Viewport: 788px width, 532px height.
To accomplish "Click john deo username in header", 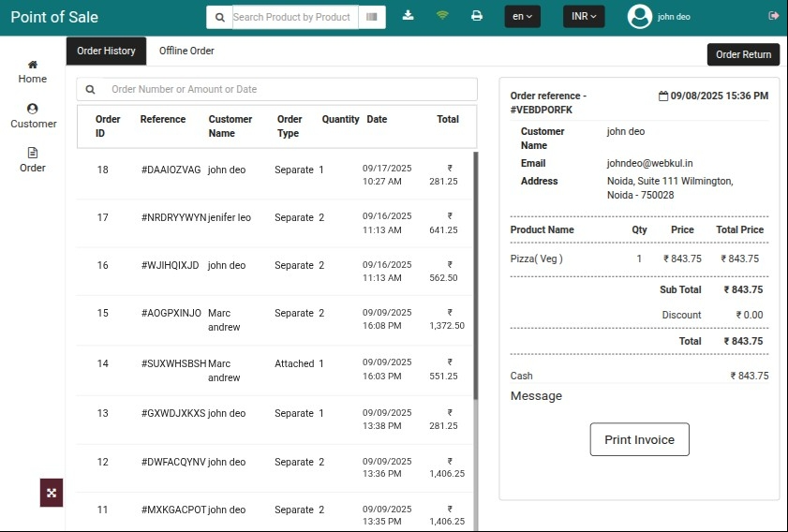I will pyautogui.click(x=674, y=17).
